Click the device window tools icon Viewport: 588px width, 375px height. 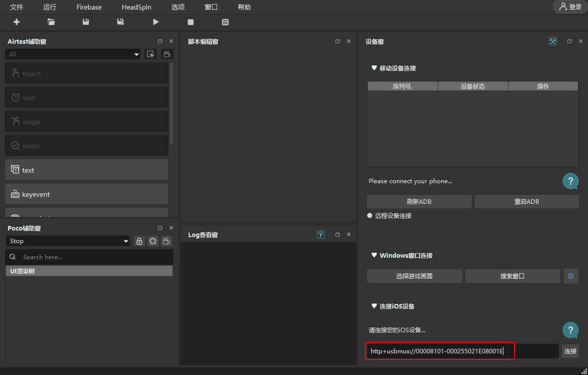tap(553, 41)
